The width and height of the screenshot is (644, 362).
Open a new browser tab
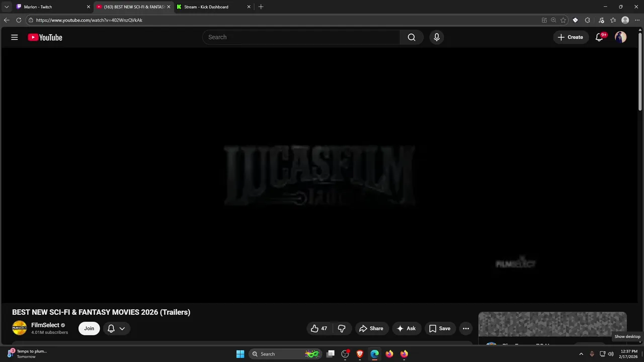tap(261, 7)
